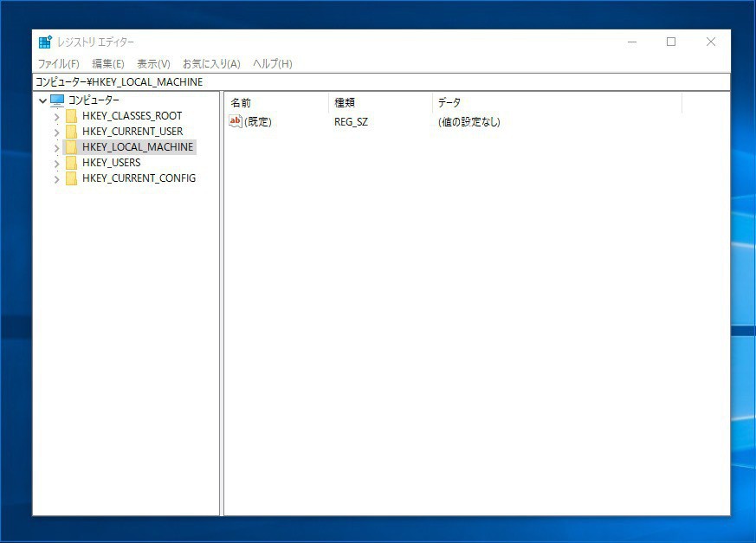Screen dimensions: 756x543
Task: Select the HKEY_USERS label
Action: tap(112, 163)
